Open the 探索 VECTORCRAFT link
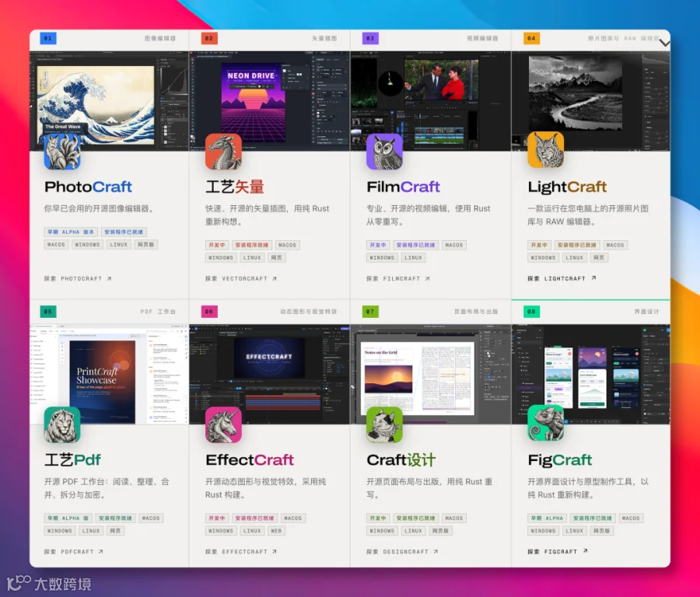 pyautogui.click(x=241, y=278)
